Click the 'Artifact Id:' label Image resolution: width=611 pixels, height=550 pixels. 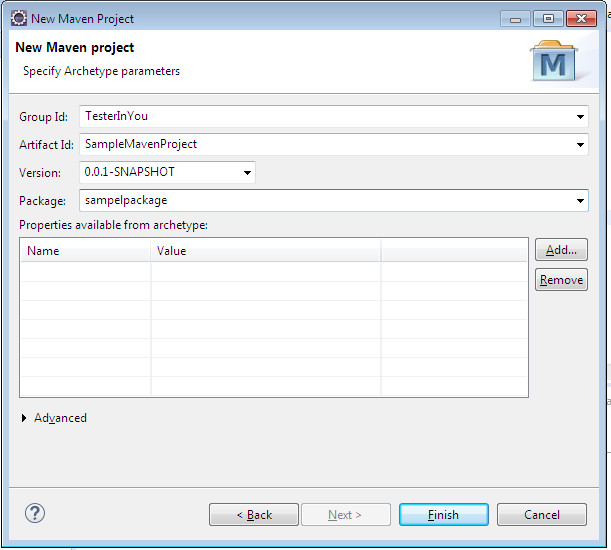pos(46,145)
